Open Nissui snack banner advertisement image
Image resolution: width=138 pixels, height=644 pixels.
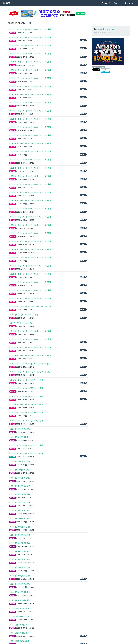click(48, 14)
